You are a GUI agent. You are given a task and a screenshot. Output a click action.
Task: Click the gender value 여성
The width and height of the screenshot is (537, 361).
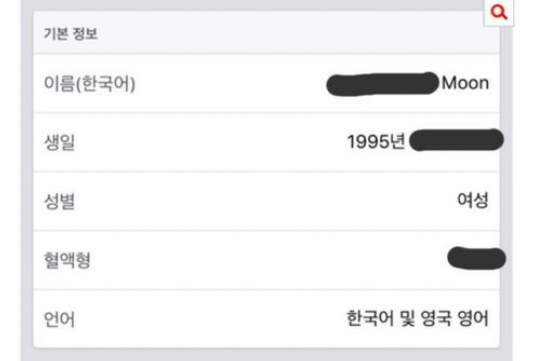[x=473, y=200]
